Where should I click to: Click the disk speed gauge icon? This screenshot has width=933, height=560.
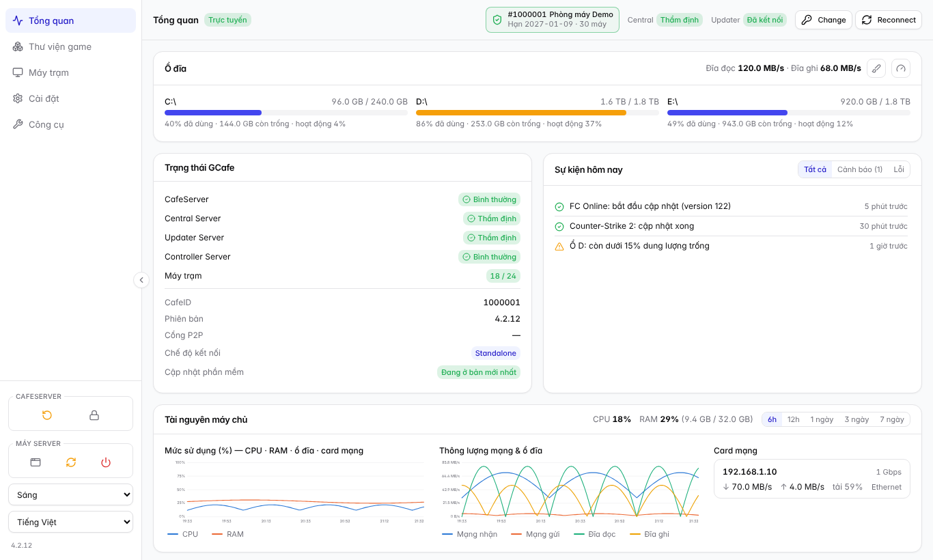(x=901, y=68)
